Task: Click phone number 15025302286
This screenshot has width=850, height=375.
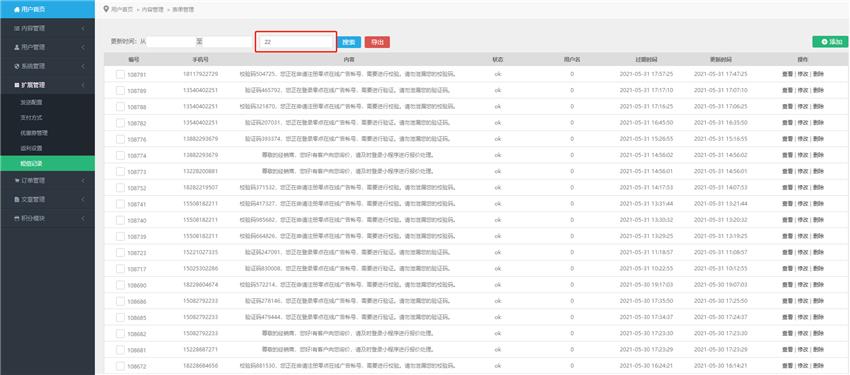Action: (x=201, y=269)
